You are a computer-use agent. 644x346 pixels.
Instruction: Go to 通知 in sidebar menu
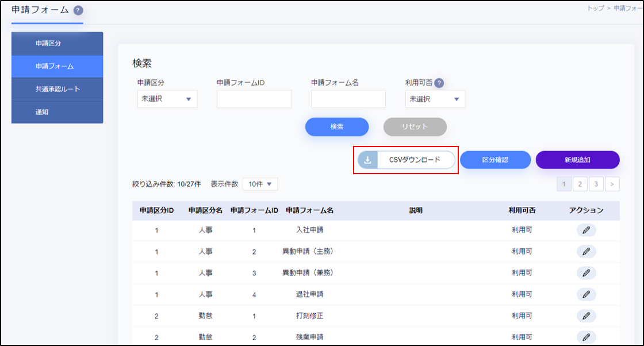coord(57,112)
